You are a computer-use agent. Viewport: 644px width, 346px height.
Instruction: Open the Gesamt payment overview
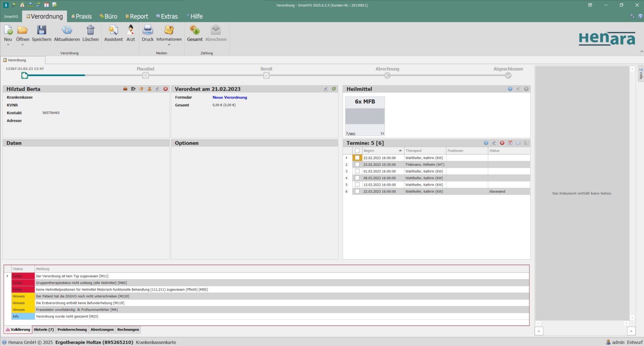[x=195, y=33]
